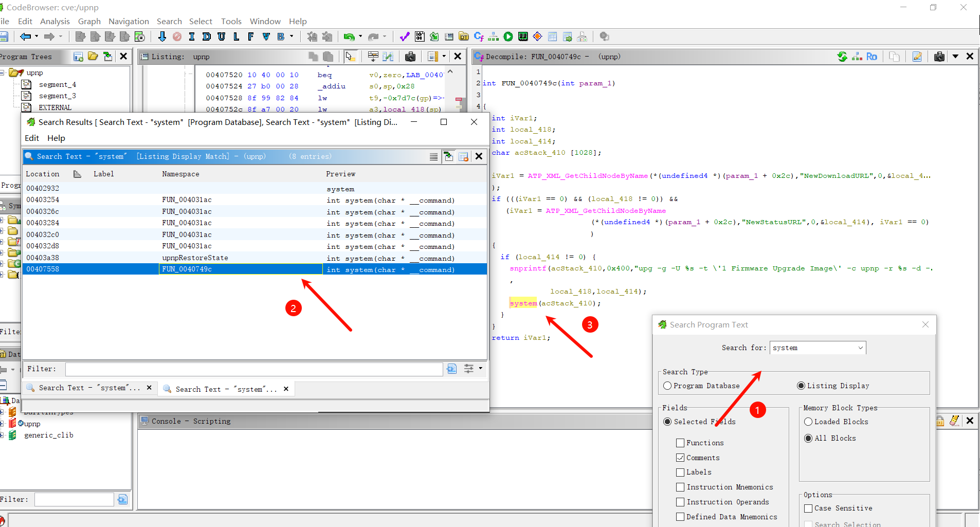Click the green play Script Manager icon
Viewport: 980px width, 527px height.
point(508,37)
